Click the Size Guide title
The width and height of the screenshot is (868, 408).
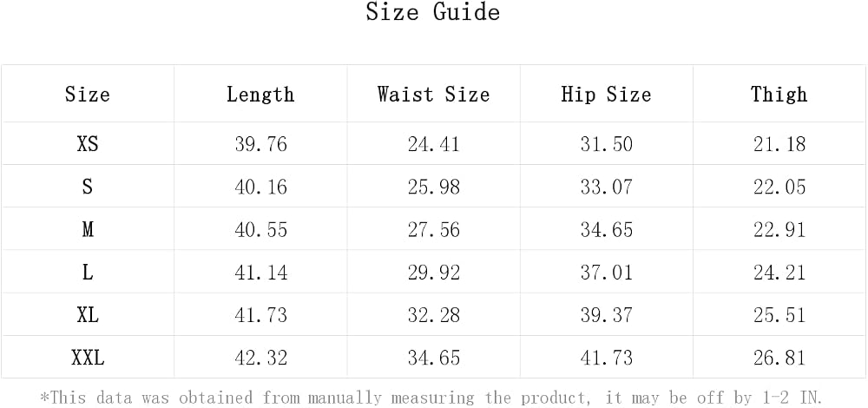[433, 12]
